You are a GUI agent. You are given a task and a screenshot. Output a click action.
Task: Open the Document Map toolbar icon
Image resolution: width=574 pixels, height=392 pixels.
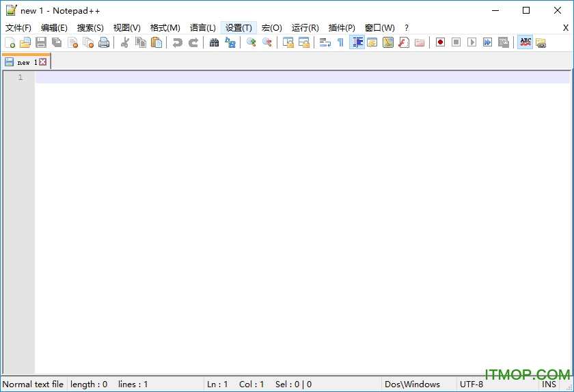[388, 42]
